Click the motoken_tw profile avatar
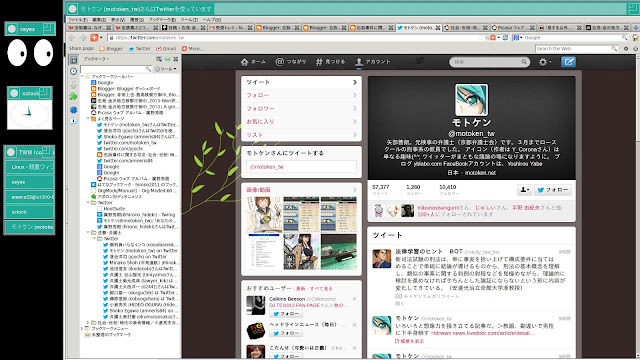This screenshot has height=360, width=640. [x=471, y=100]
